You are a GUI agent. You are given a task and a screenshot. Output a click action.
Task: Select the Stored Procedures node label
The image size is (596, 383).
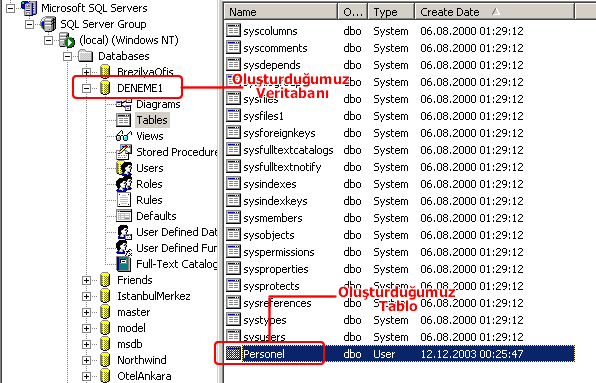[x=176, y=152]
